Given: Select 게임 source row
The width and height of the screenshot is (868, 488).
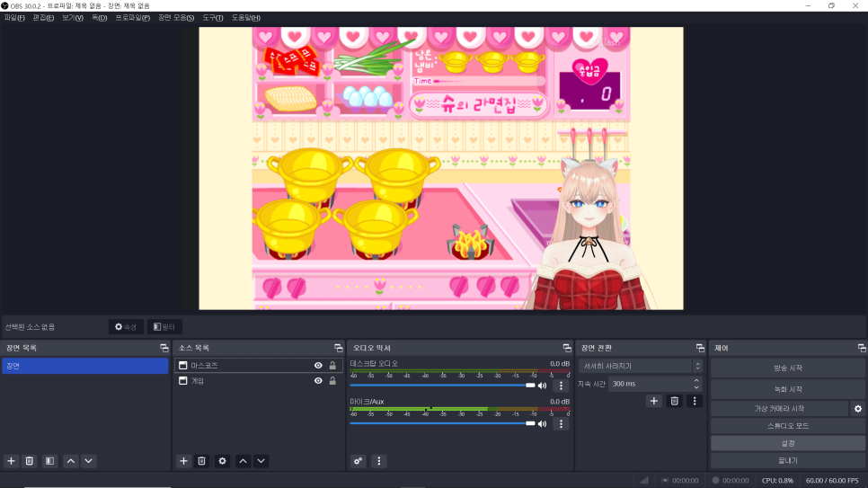Looking at the screenshot, I should tap(258, 381).
